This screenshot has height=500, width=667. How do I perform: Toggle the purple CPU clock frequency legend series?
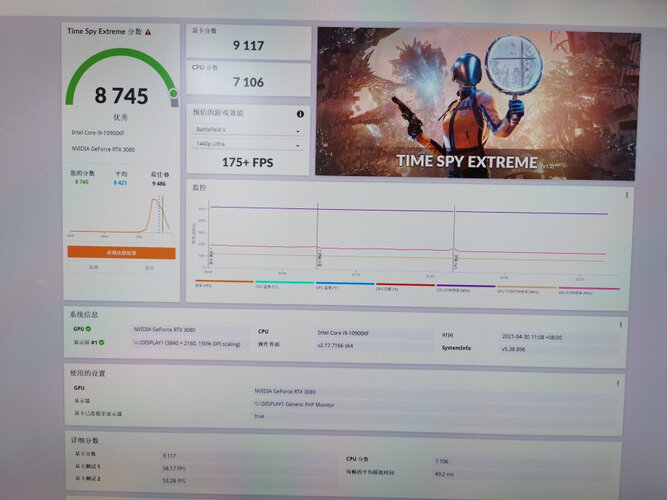[466, 288]
